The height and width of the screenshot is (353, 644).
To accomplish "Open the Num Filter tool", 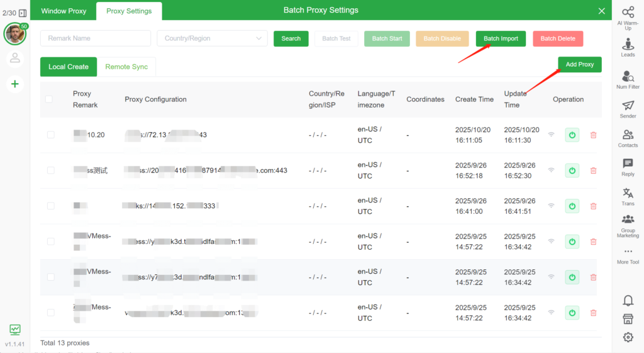I will click(x=628, y=77).
